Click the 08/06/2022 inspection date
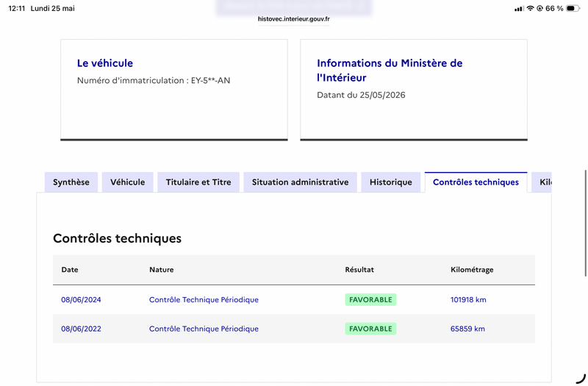Image resolution: width=588 pixels, height=386 pixels. tap(81, 329)
